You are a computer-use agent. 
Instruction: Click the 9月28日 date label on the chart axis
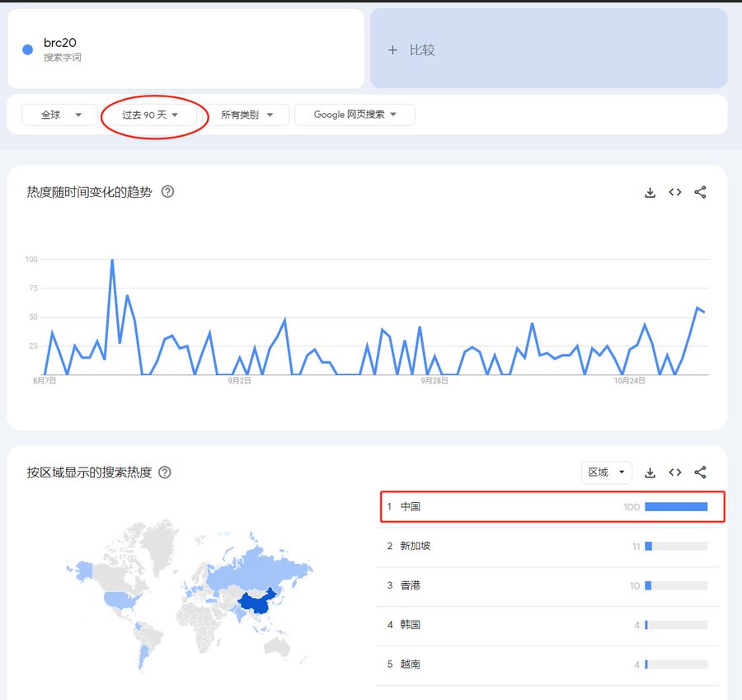[x=434, y=381]
